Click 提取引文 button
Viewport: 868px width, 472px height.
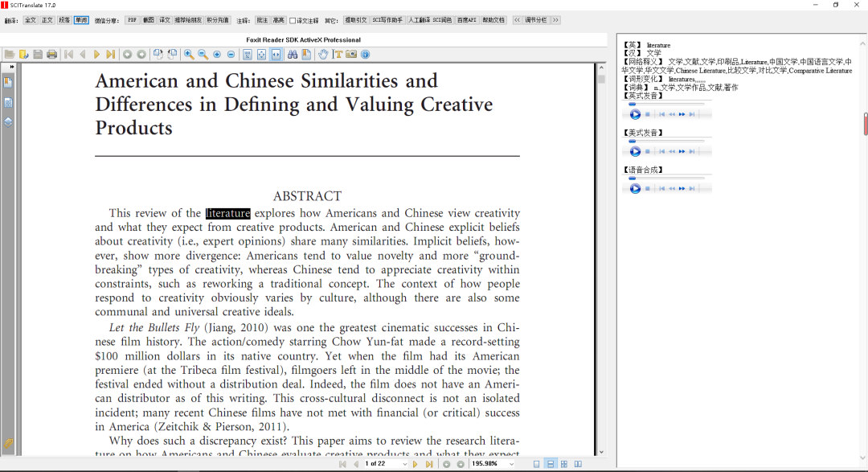356,20
